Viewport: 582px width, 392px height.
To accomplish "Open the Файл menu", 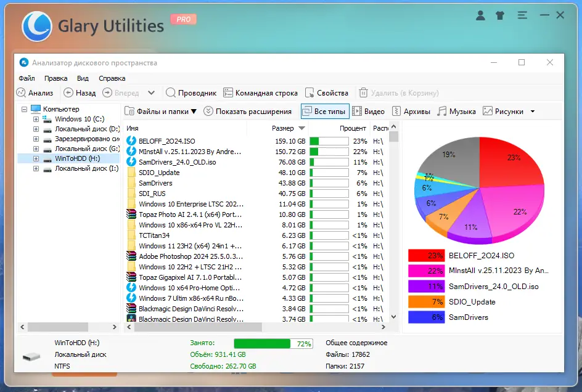I will pos(27,78).
